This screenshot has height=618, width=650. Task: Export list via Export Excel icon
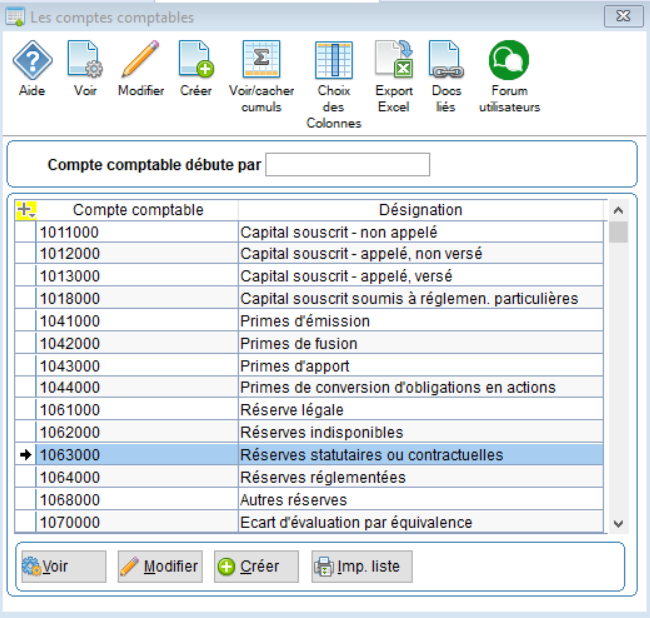(394, 61)
